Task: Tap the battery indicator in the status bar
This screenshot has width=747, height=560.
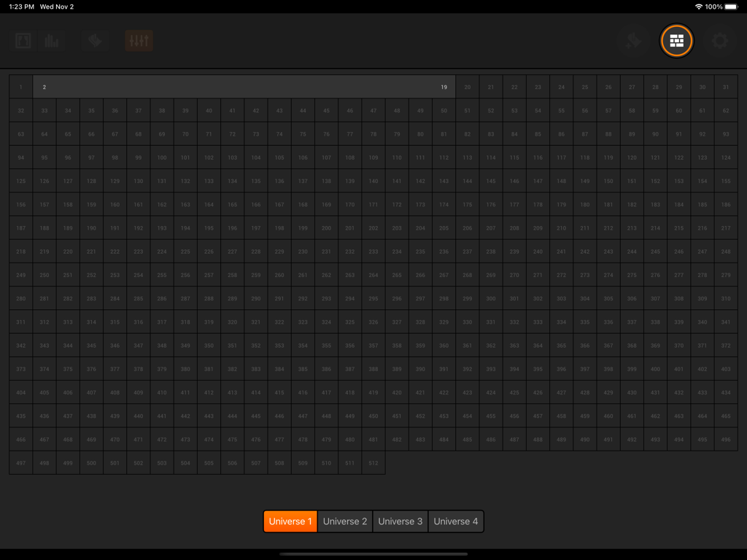Action: [732, 7]
